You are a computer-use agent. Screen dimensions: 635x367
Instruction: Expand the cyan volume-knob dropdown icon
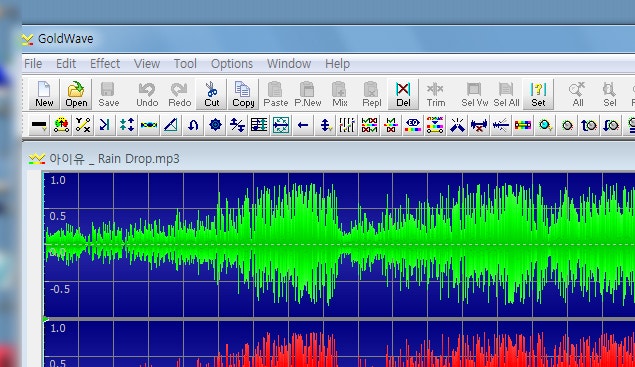point(545,125)
